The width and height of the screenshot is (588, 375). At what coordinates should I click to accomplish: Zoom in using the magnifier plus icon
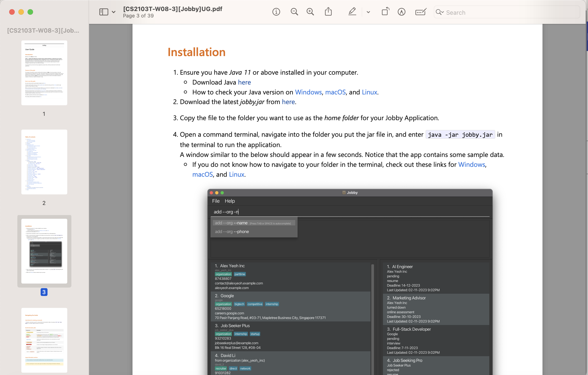pyautogui.click(x=310, y=12)
